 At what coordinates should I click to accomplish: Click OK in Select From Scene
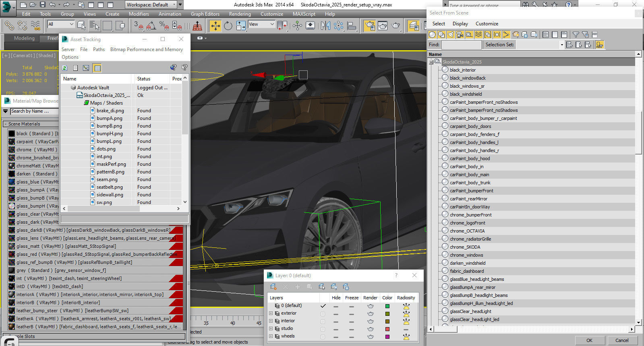(589, 340)
